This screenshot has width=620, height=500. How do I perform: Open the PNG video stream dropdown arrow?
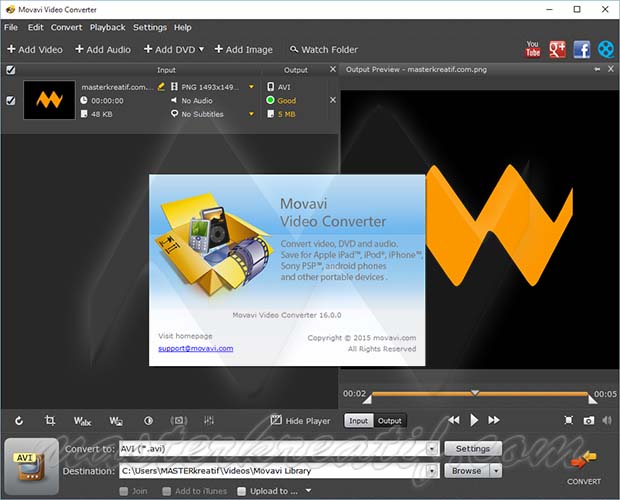tap(251, 87)
